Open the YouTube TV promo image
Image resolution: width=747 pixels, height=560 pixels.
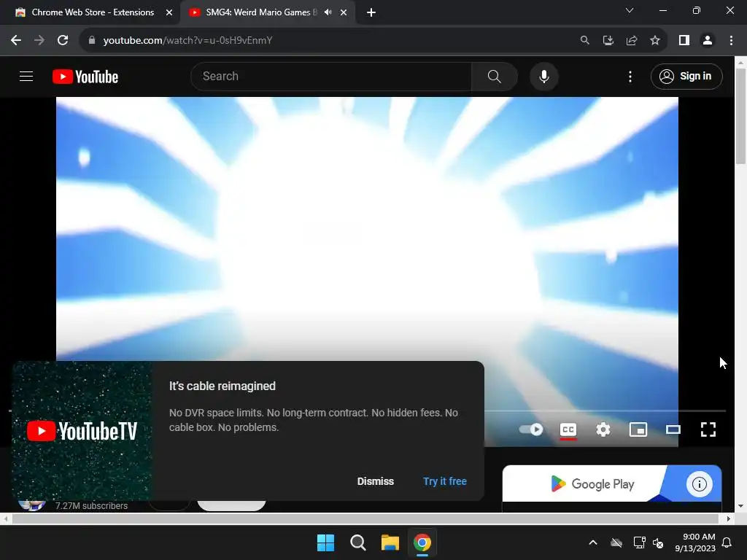pos(82,431)
